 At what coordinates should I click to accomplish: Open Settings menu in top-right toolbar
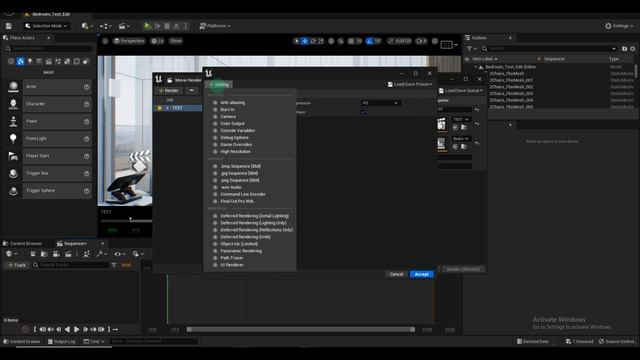(619, 26)
